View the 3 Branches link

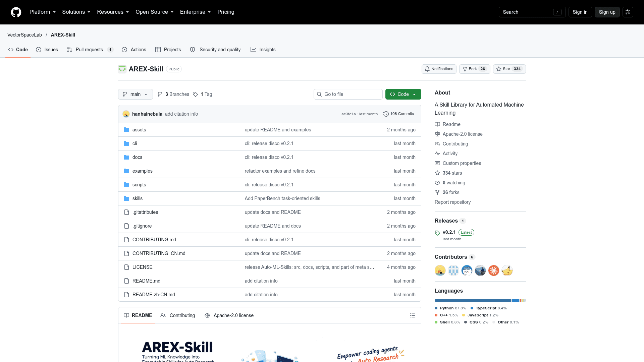click(x=173, y=94)
